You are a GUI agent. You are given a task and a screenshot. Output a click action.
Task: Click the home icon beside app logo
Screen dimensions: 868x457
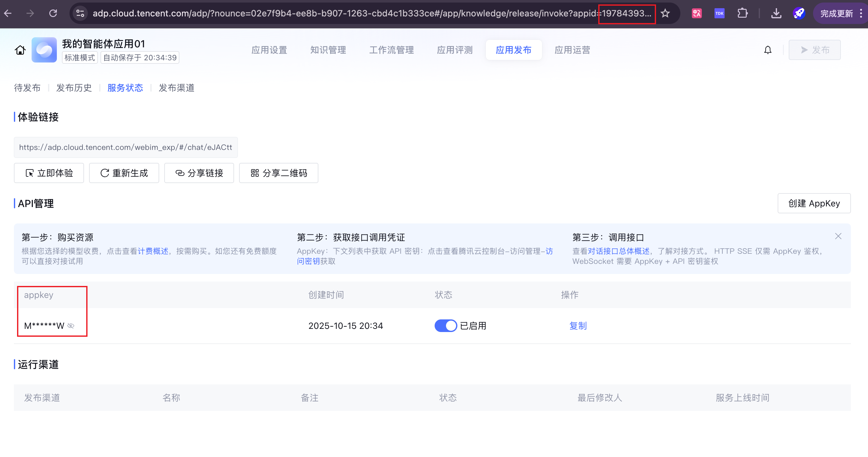point(20,50)
